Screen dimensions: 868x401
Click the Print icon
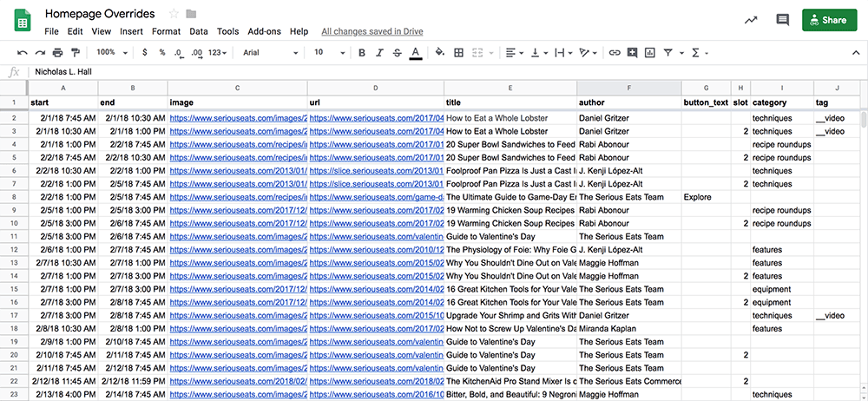57,53
